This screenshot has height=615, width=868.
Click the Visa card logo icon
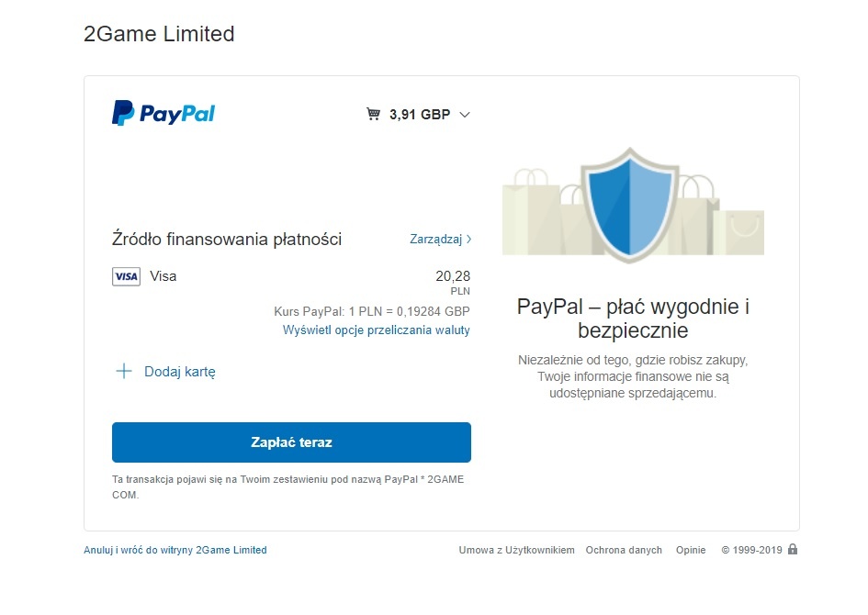tap(126, 276)
